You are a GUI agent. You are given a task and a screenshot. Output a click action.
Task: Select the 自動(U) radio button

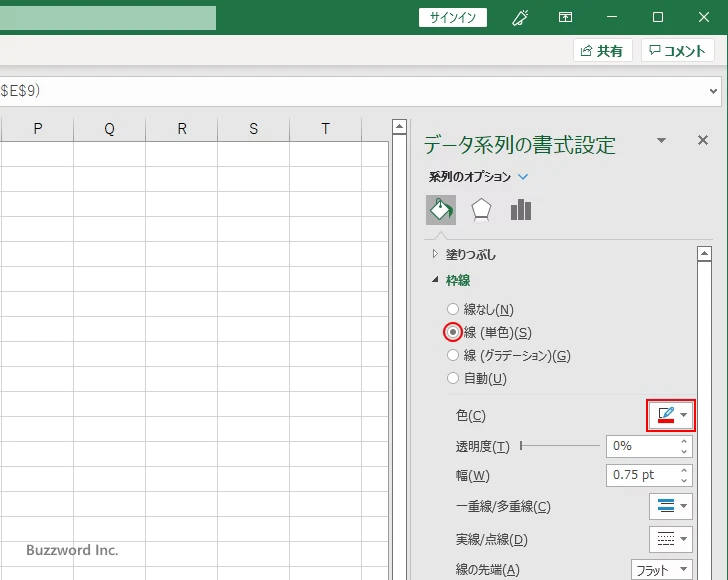click(x=453, y=378)
